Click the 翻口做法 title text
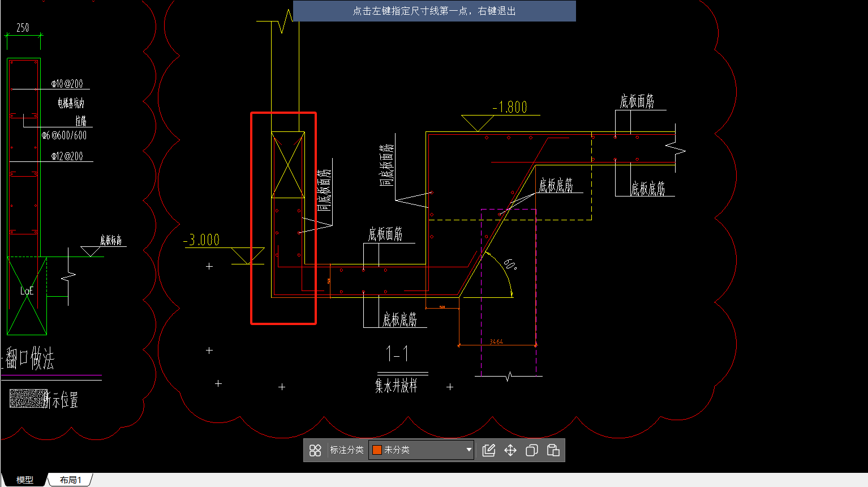 pyautogui.click(x=29, y=358)
